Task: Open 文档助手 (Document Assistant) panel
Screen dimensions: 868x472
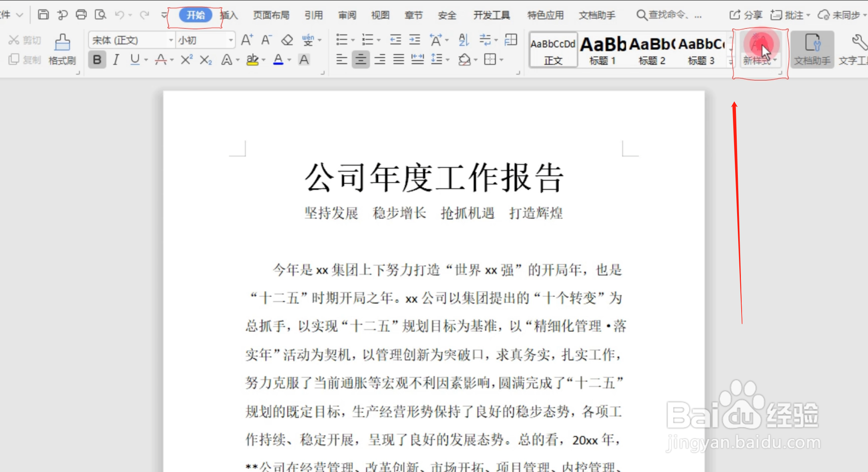Action: [812, 49]
